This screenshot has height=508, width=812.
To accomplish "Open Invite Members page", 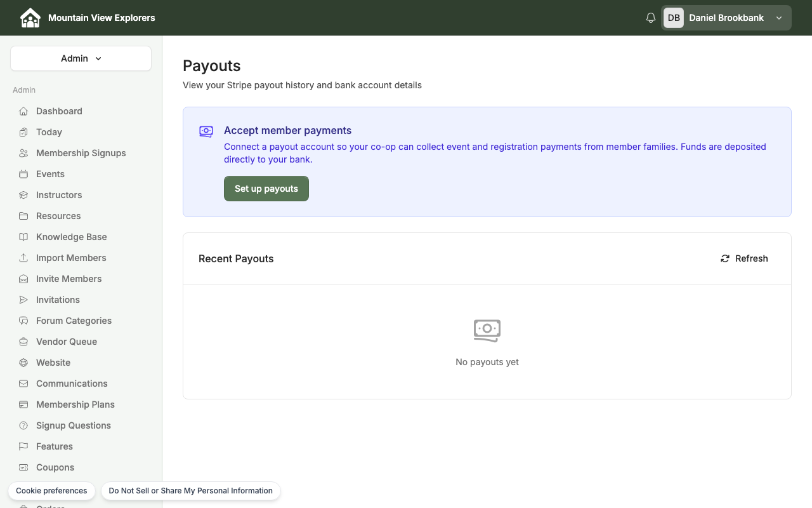I will pyautogui.click(x=69, y=279).
